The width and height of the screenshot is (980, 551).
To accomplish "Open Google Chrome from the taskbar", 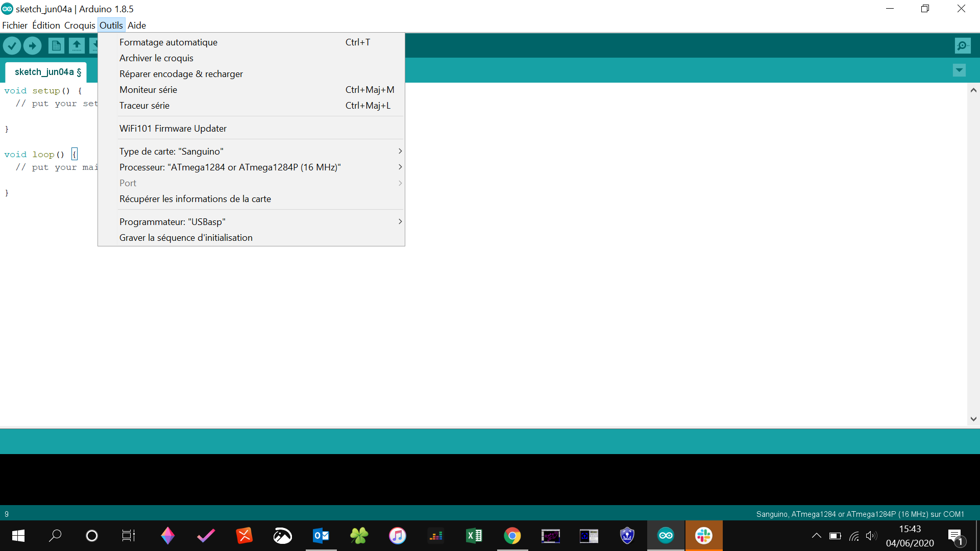I will click(512, 536).
